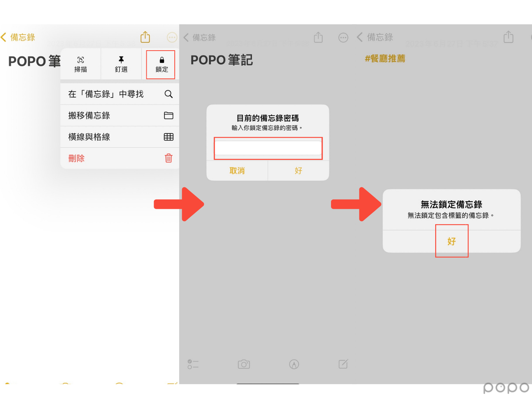Tap the scan document (掃描) icon
The width and height of the screenshot is (532, 399).
click(81, 64)
